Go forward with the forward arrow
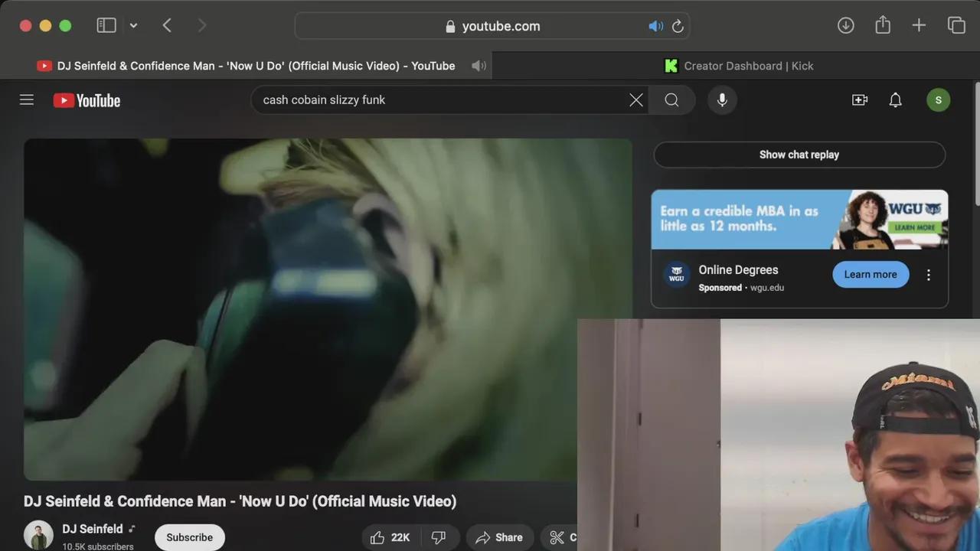This screenshot has width=980, height=551. [x=202, y=25]
